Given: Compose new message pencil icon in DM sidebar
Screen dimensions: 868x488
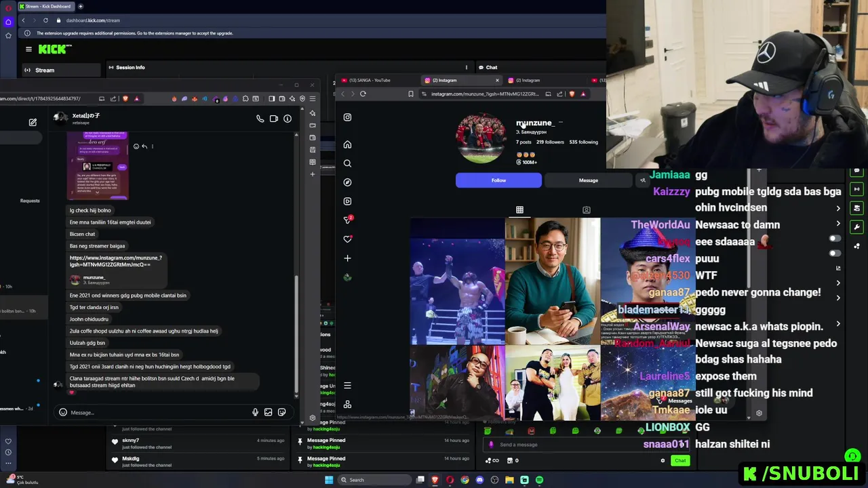Looking at the screenshot, I should tap(33, 122).
